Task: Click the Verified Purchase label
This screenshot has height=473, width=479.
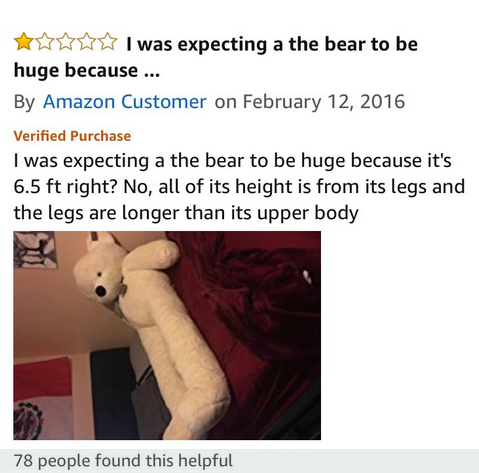Action: [x=72, y=136]
